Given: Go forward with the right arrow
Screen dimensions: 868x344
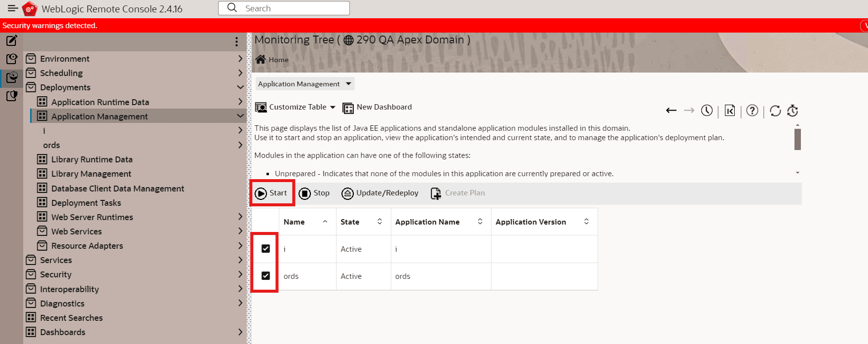Looking at the screenshot, I should pyautogui.click(x=689, y=111).
